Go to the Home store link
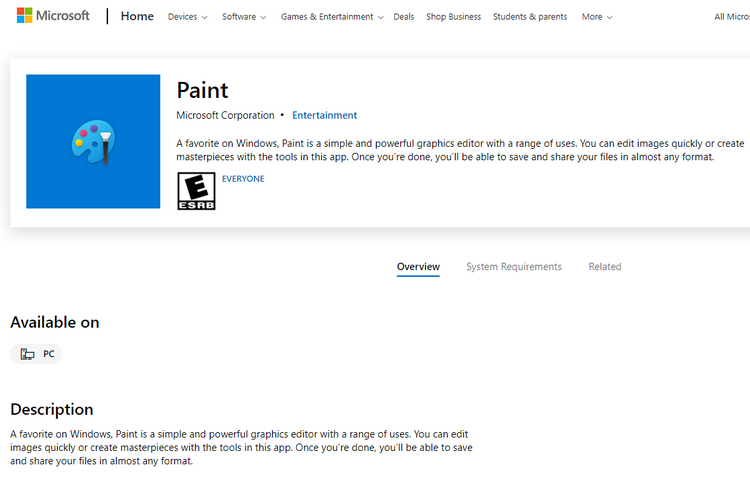750x500 pixels. 137,16
